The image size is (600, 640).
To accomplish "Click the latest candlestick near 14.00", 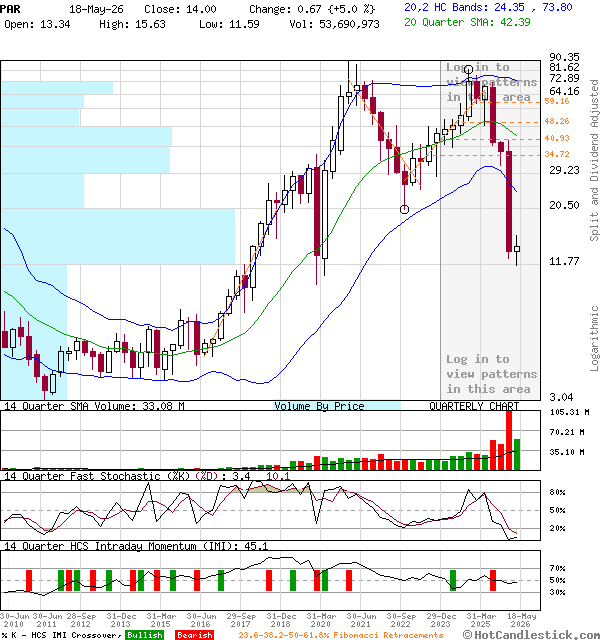I will click(x=517, y=249).
